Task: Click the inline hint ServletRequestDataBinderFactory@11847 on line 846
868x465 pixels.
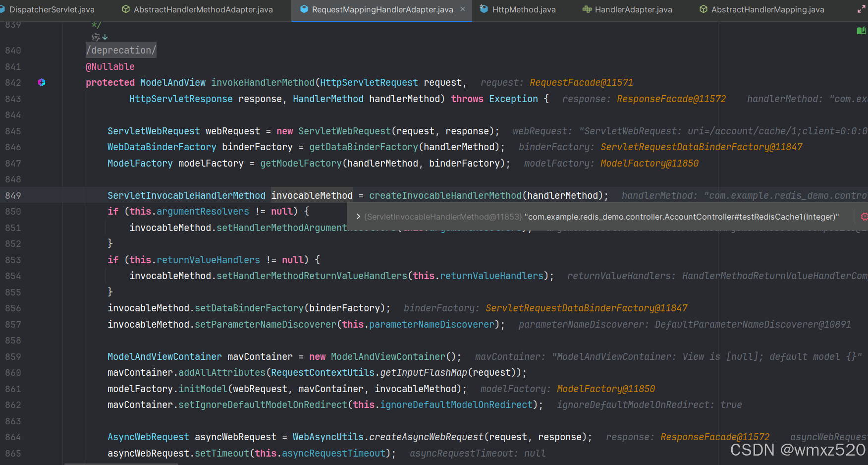Action: [x=701, y=147]
